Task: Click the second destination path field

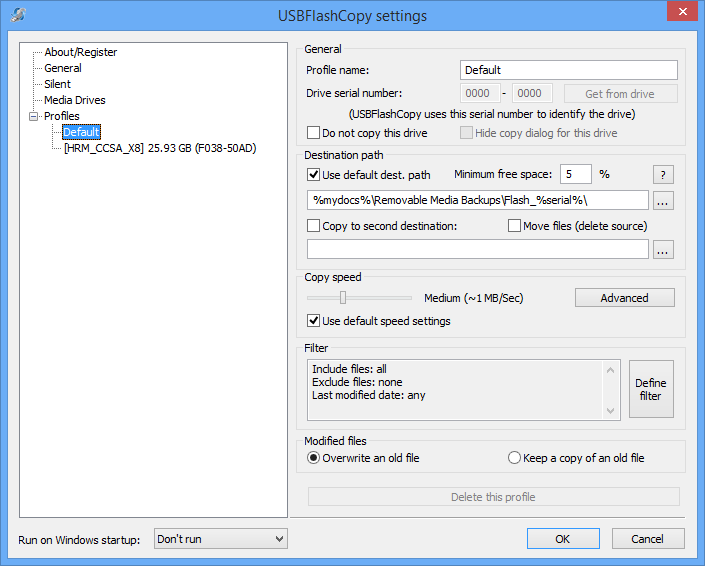Action: point(477,249)
